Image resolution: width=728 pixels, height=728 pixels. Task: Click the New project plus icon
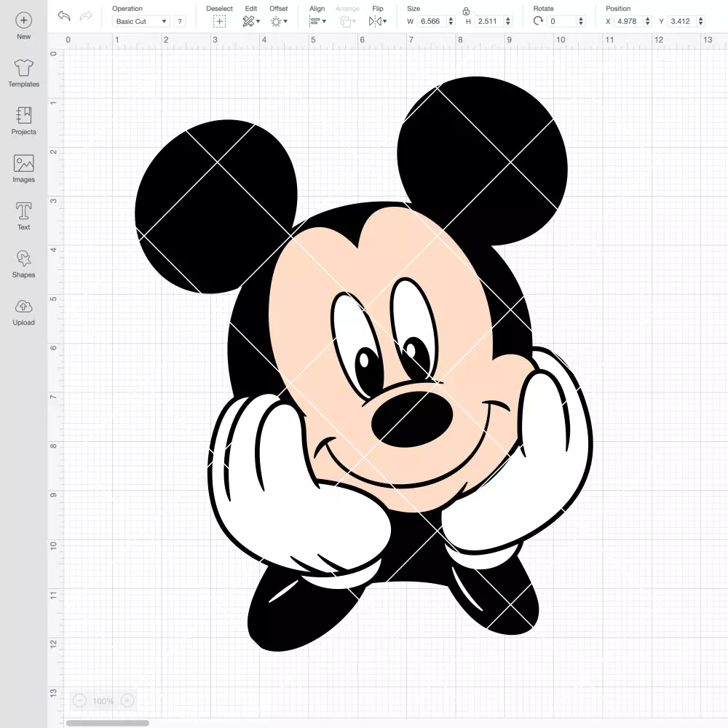pyautogui.click(x=24, y=20)
